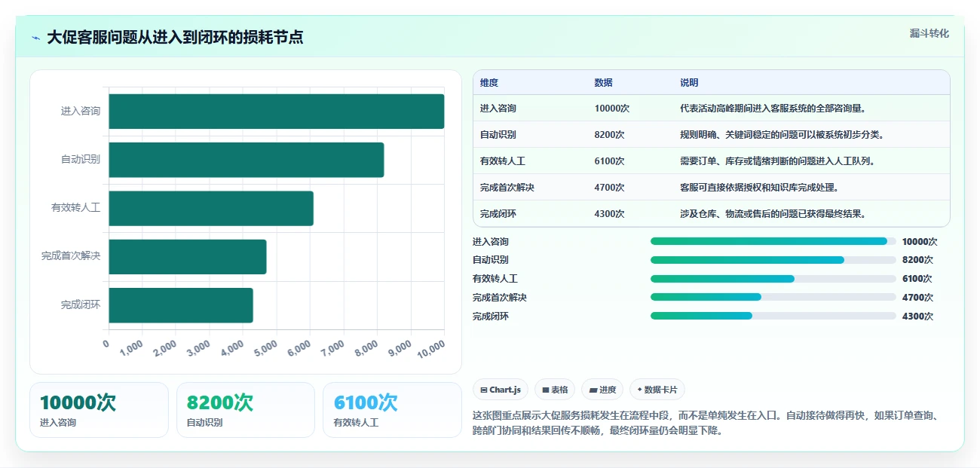
Task: Select the Chart.js tag chip
Action: tap(501, 390)
